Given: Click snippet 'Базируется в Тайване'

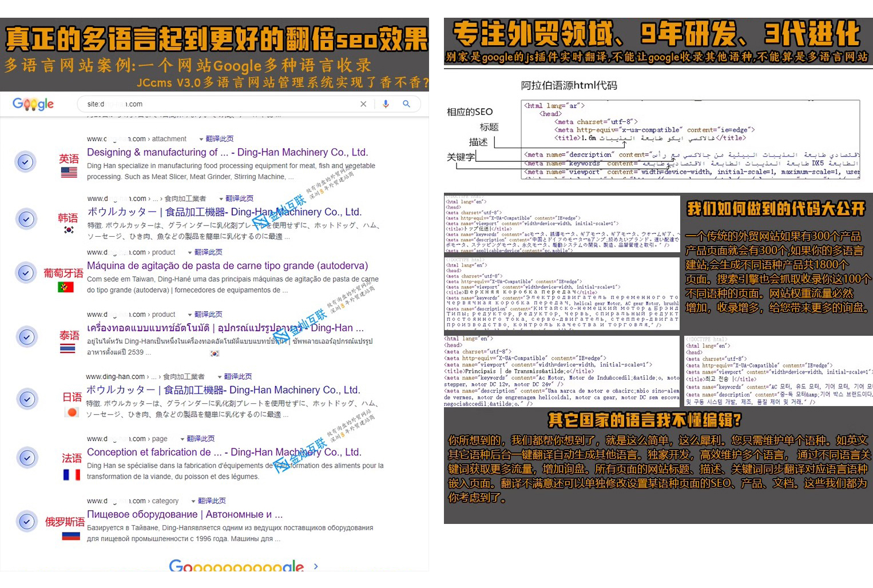Looking at the screenshot, I should point(230,533).
